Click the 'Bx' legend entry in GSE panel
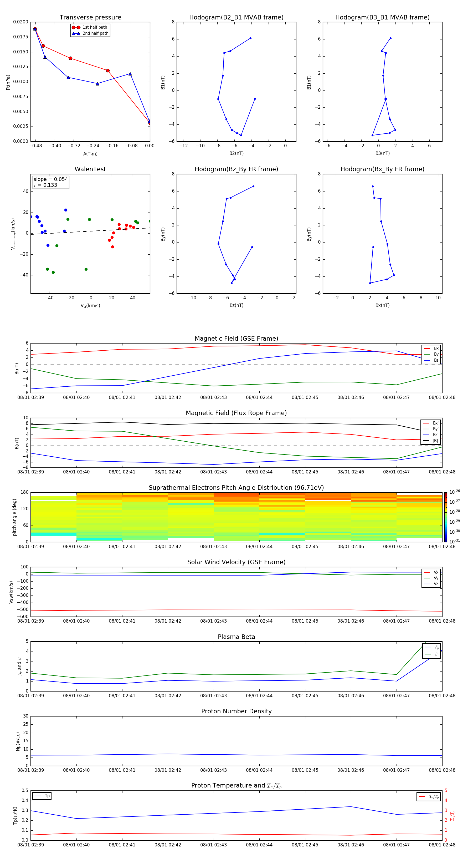This screenshot has width=473, height=868. (x=431, y=349)
